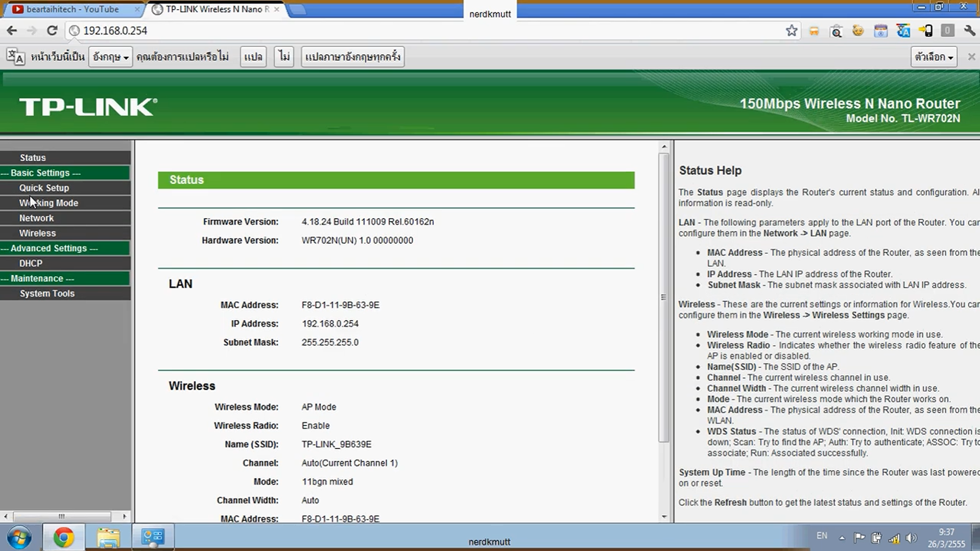Open Chrome wrench settings menu
The width and height of the screenshot is (980, 551).
[x=969, y=31]
